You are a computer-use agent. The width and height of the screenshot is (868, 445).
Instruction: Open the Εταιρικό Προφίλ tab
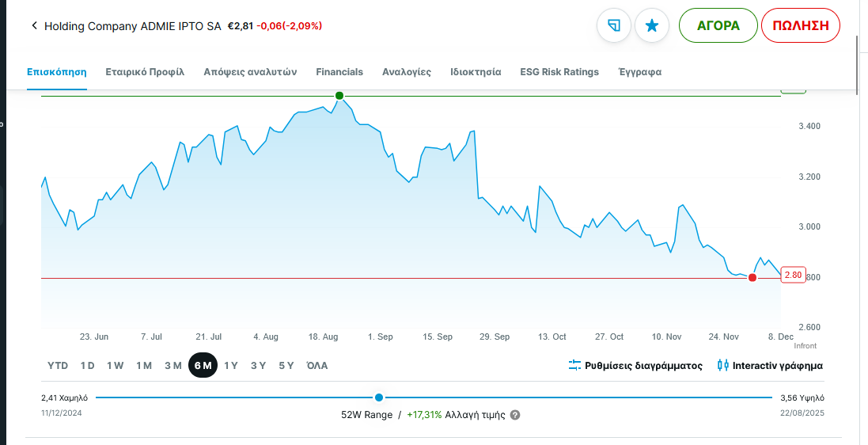tap(145, 72)
